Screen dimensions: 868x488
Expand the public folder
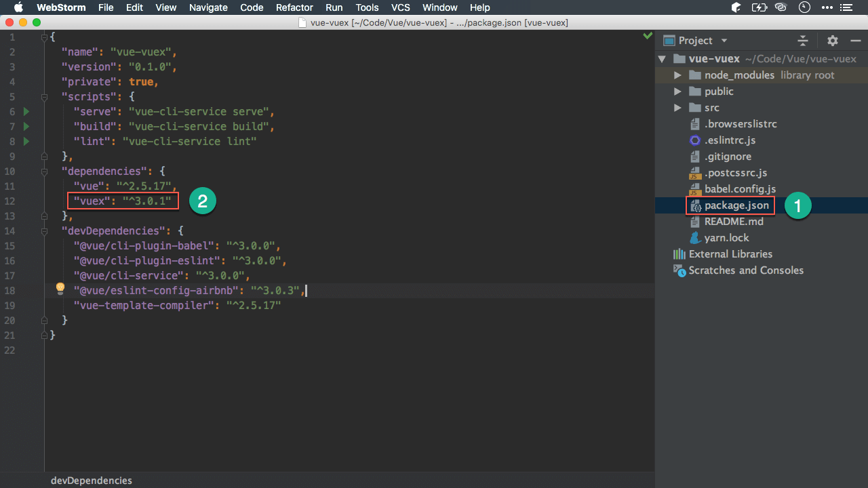(677, 91)
